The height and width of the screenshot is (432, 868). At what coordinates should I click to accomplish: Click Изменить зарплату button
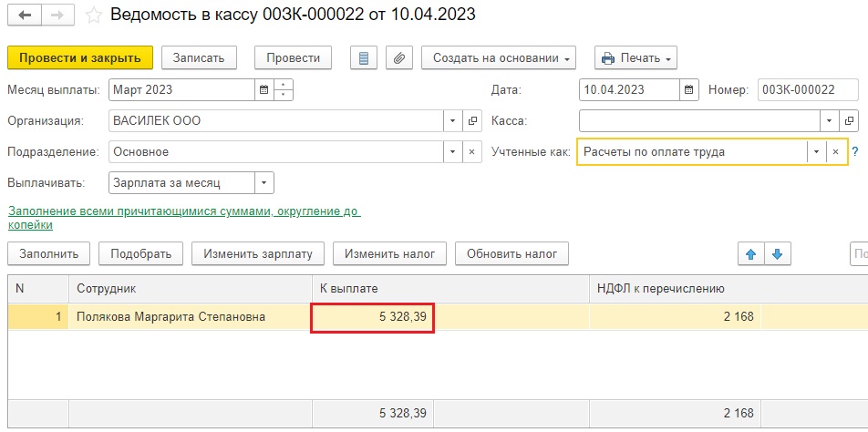tap(258, 254)
